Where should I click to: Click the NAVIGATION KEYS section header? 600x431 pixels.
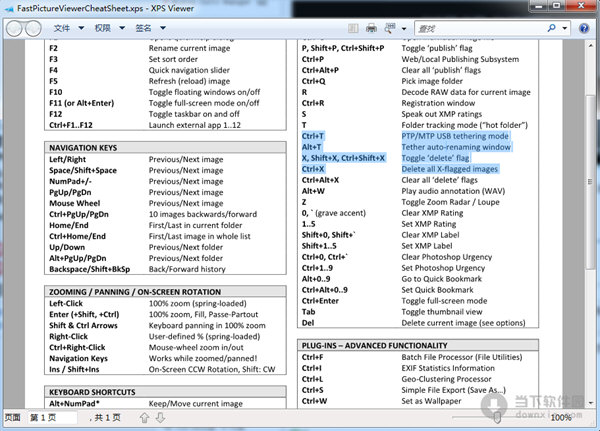pyautogui.click(x=165, y=148)
